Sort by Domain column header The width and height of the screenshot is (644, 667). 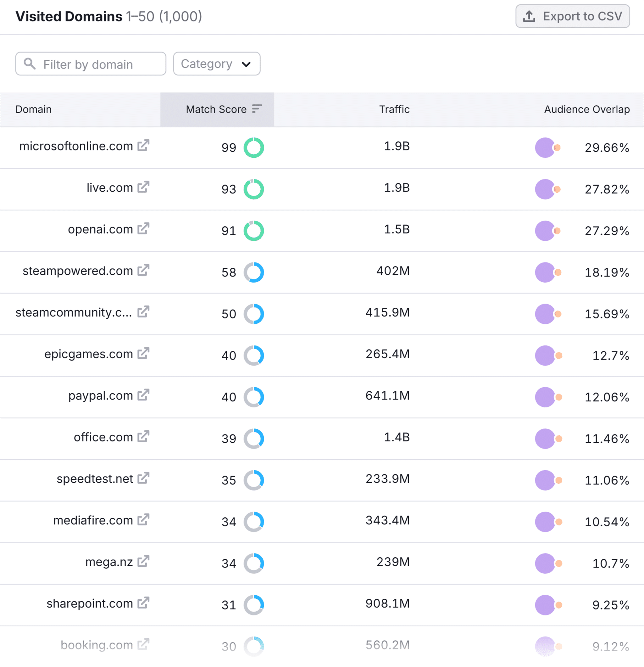pyautogui.click(x=33, y=109)
